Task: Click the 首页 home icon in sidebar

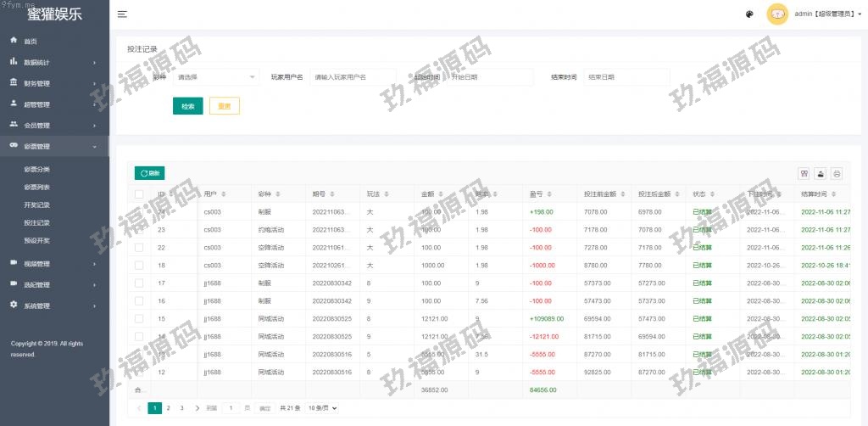Action: [x=14, y=41]
